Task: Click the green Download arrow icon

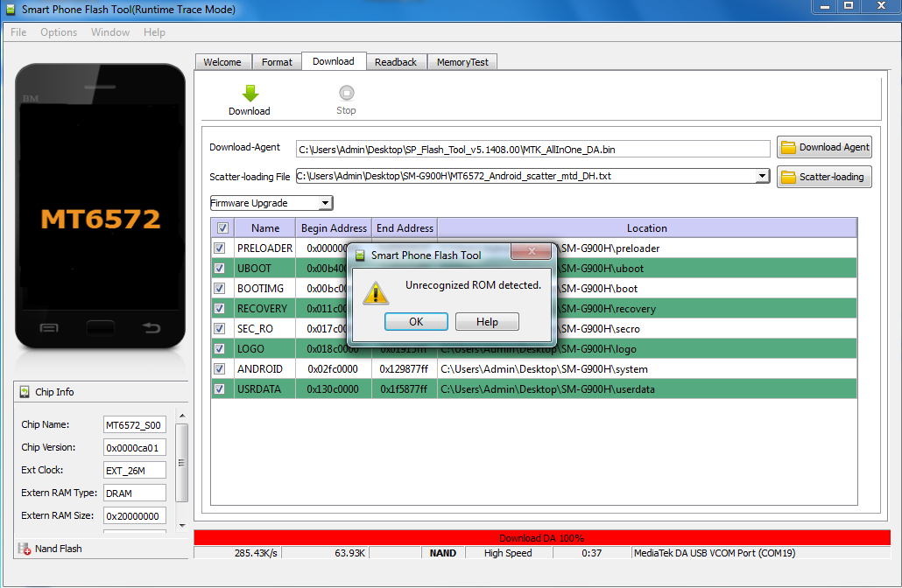Action: point(250,94)
